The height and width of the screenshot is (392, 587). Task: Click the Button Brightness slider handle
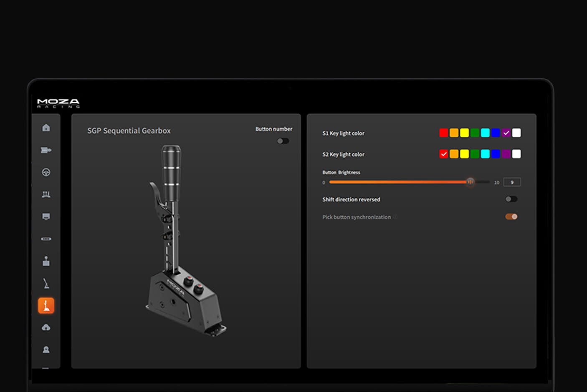470,182
